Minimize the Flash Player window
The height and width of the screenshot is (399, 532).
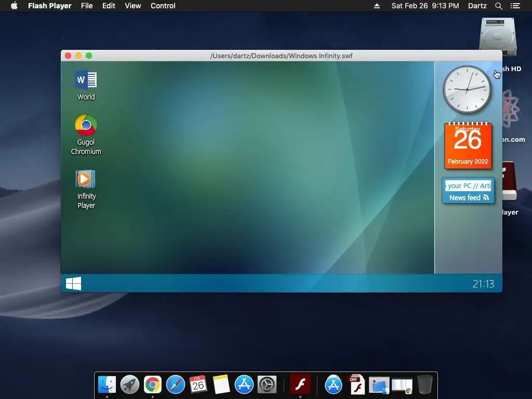(x=78, y=56)
